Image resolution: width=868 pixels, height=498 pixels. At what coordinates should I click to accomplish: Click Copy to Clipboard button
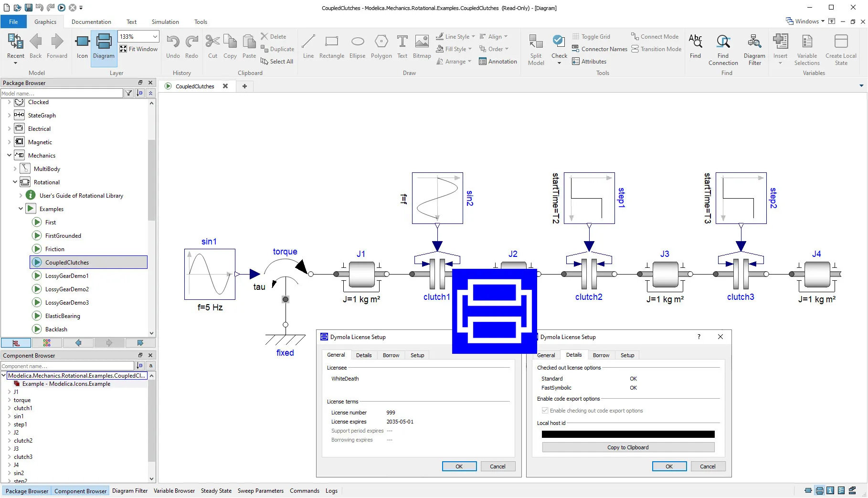pos(628,447)
